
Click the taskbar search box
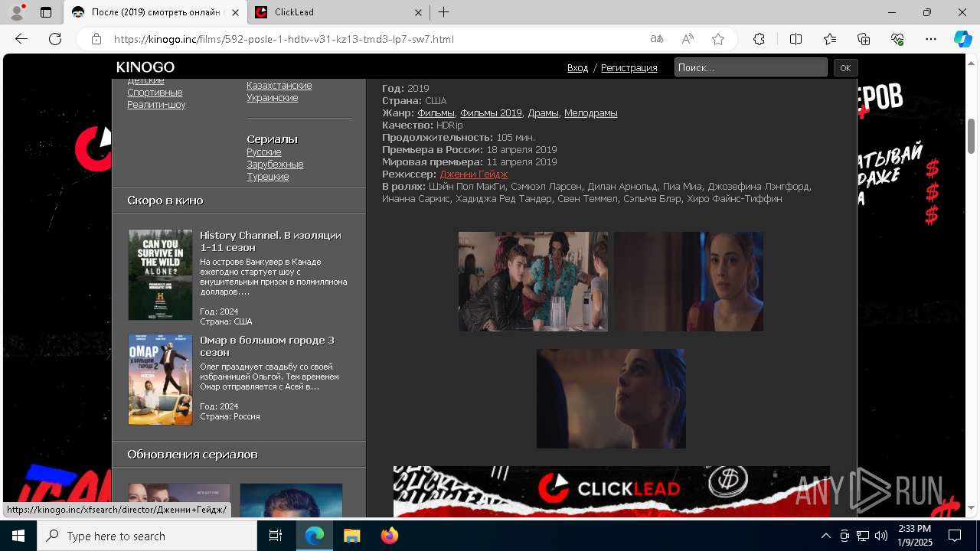coord(147,536)
